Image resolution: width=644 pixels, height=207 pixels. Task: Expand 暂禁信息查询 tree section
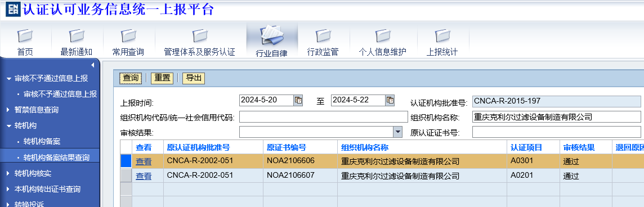8,110
